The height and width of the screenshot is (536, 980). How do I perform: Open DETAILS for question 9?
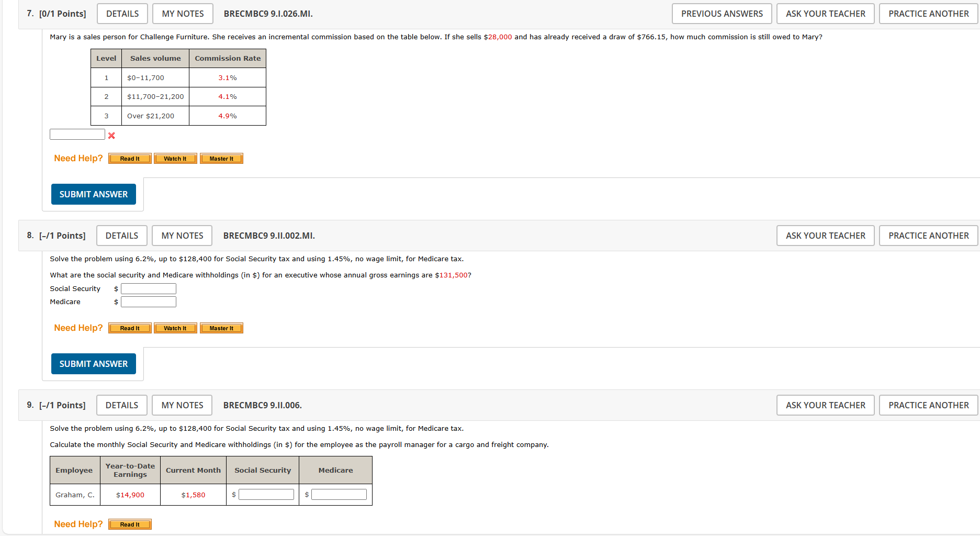121,405
